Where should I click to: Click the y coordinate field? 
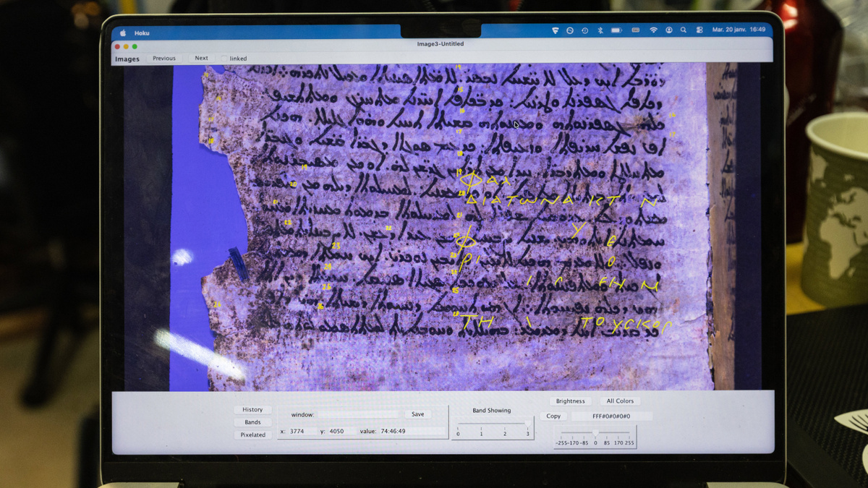[343, 431]
